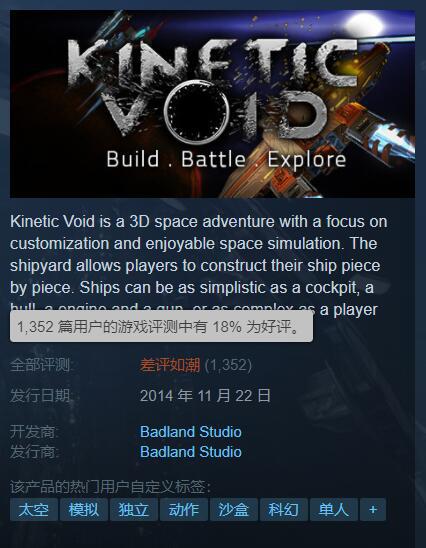
Task: Click the 发行日期 label
Action: click(x=42, y=396)
